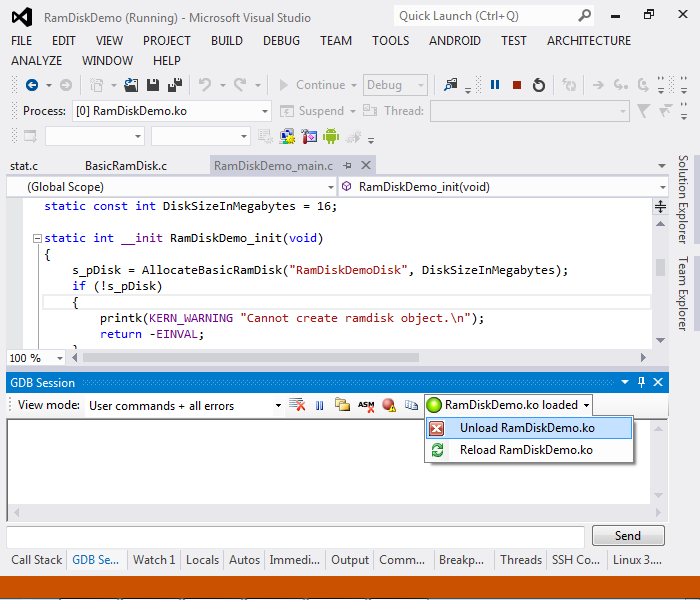Viewport: 700px width, 600px height.
Task: Click the Android robot icon
Action: coord(331,136)
